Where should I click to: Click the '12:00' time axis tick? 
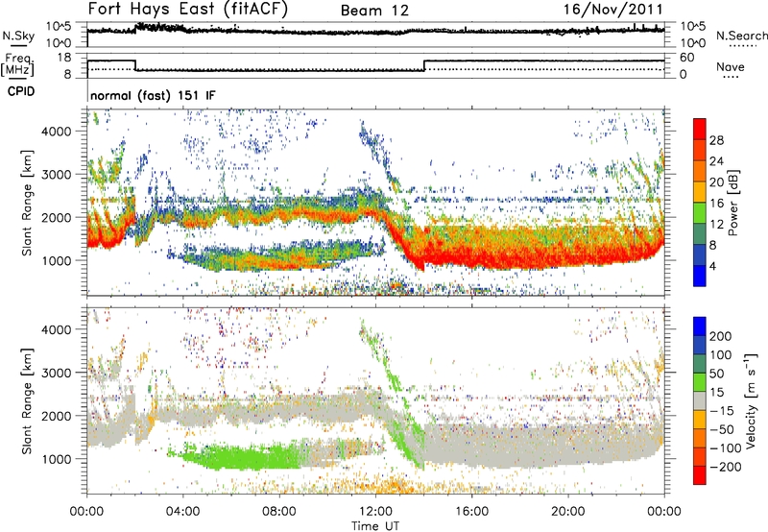click(375, 511)
